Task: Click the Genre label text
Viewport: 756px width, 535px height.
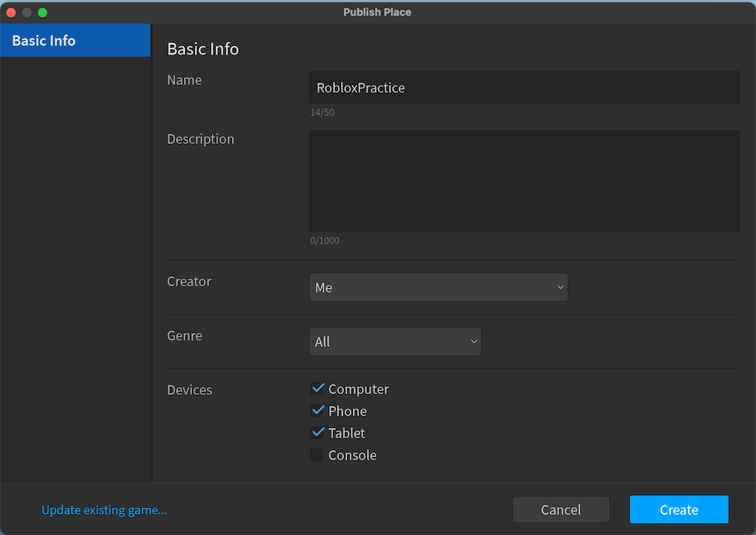Action: (x=185, y=336)
